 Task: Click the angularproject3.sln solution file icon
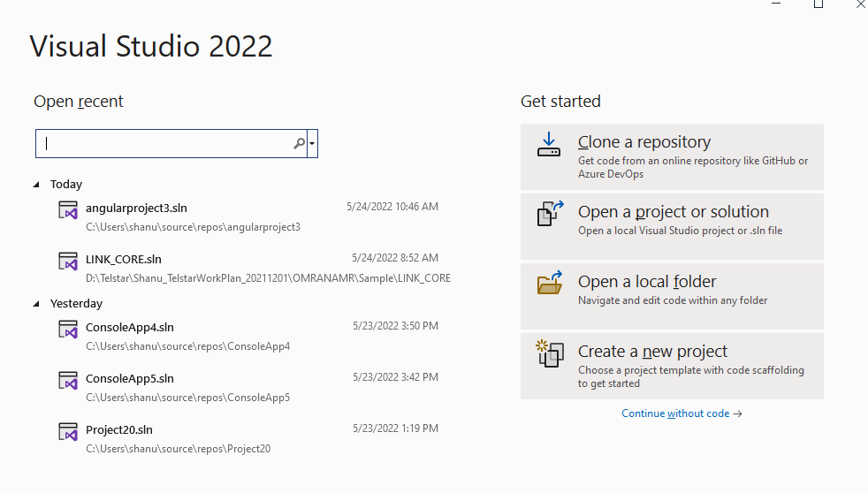tap(68, 210)
